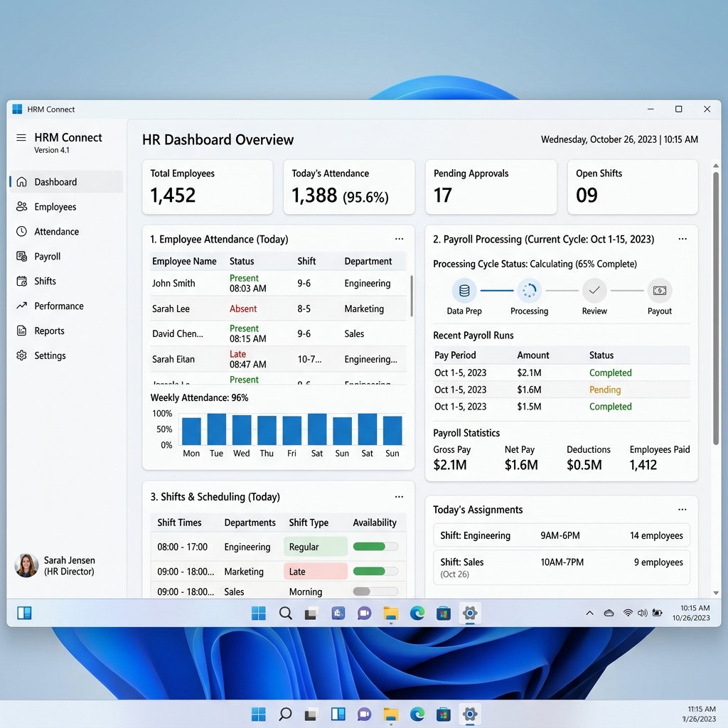Click the Data Prep stage icon

click(464, 291)
